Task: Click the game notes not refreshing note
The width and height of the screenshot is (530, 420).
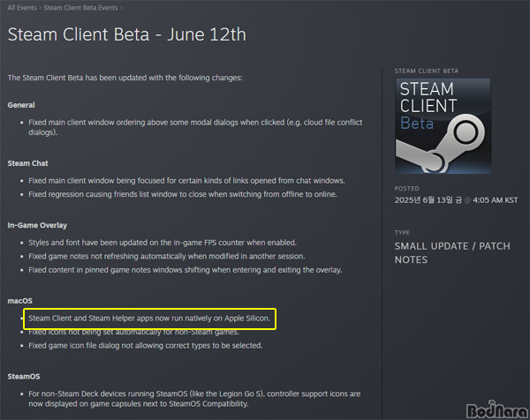Action: point(167,256)
